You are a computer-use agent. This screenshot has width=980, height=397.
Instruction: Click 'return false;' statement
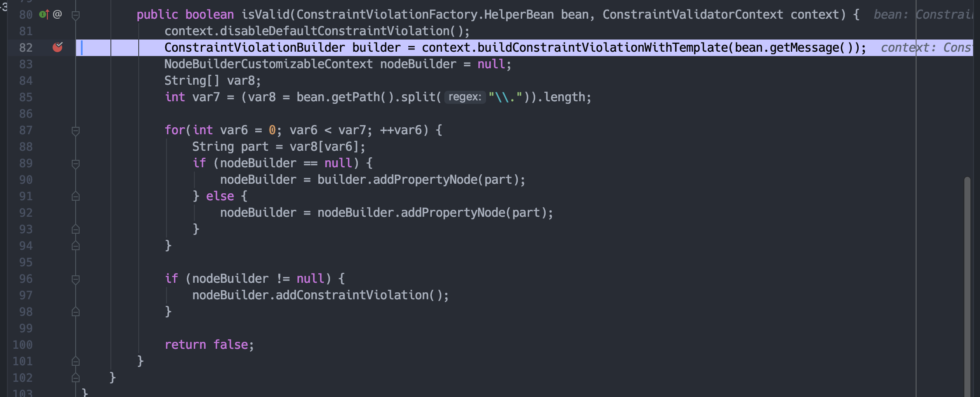coord(209,344)
